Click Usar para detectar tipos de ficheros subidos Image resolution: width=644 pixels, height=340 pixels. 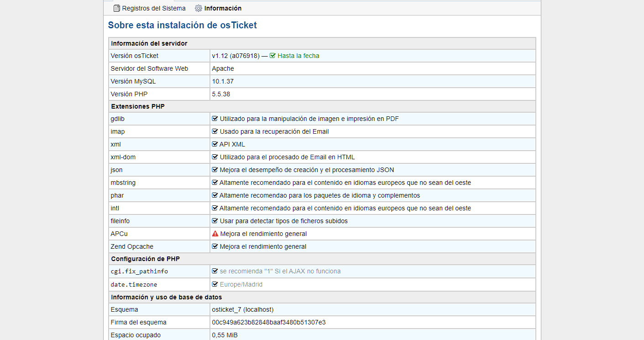coord(283,221)
